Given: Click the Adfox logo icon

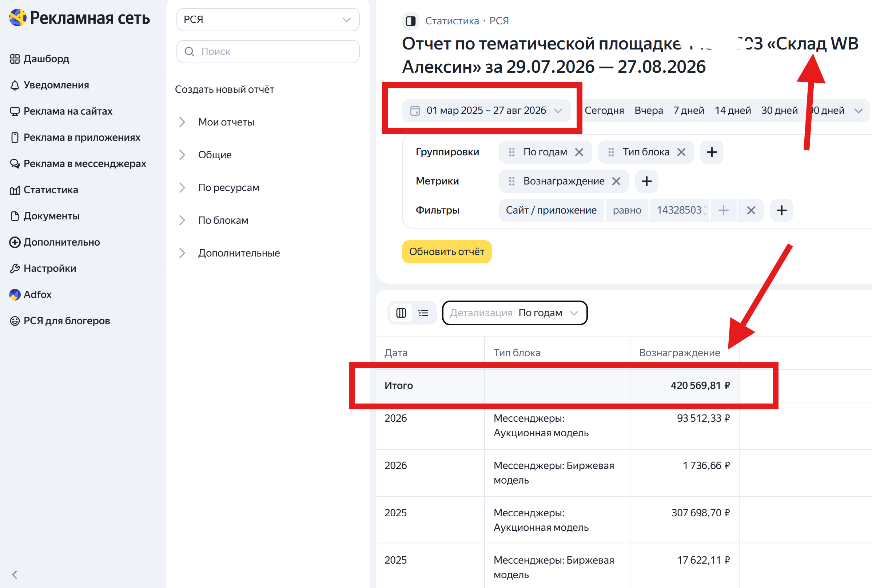Looking at the screenshot, I should coord(15,295).
